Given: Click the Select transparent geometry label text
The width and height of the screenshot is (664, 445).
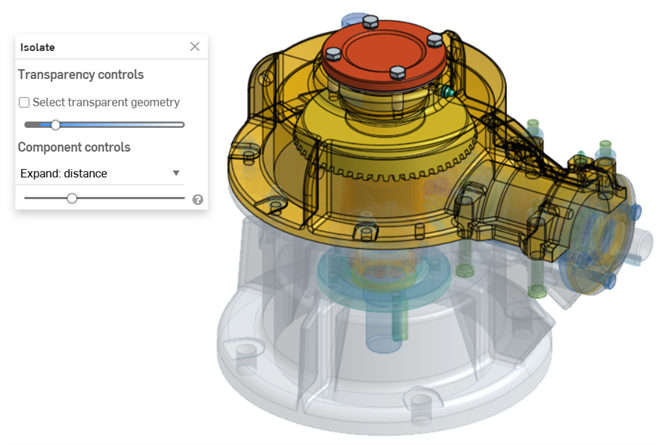Looking at the screenshot, I should pos(106,102).
